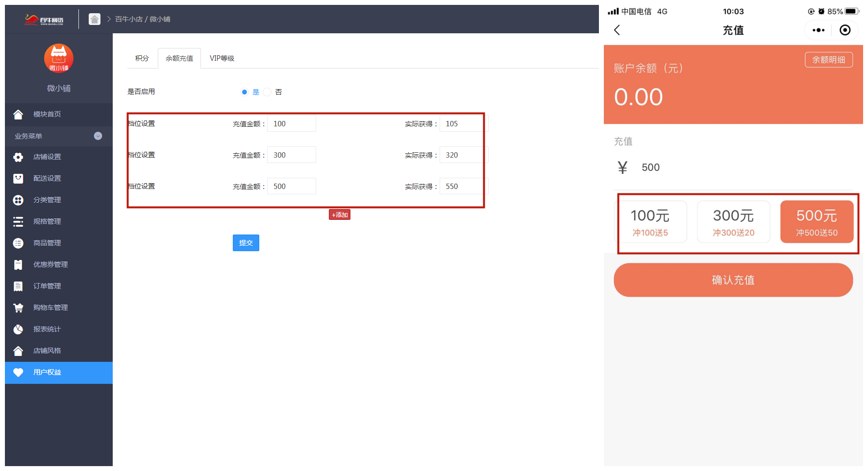Click the blue 提交 button
Viewport: 868px width, 471px height.
click(x=246, y=243)
